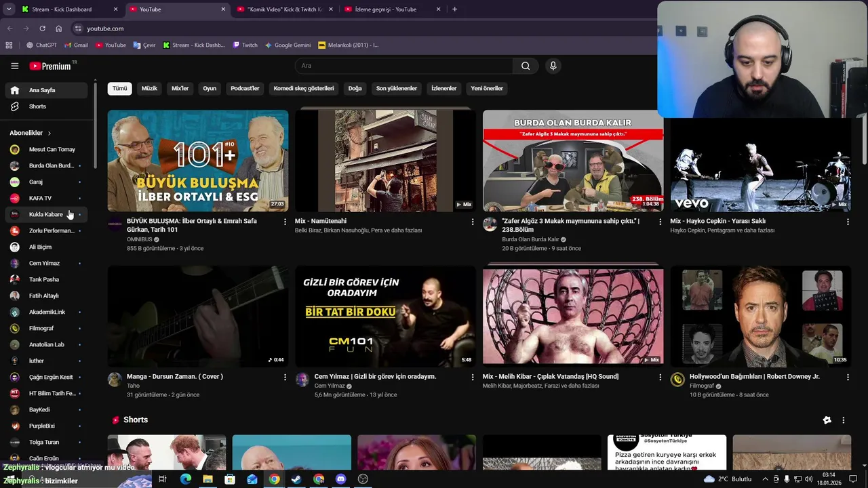
Task: Open ChatGPT bookmark
Action: tap(41, 45)
